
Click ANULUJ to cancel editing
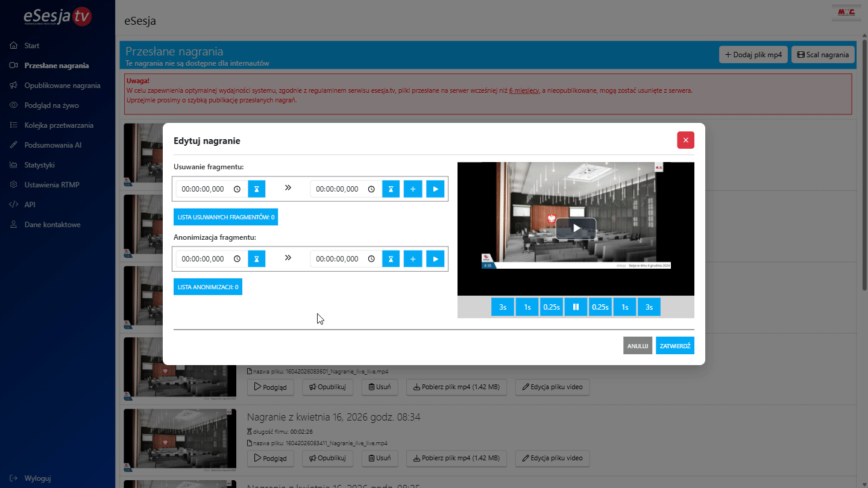pyautogui.click(x=637, y=346)
